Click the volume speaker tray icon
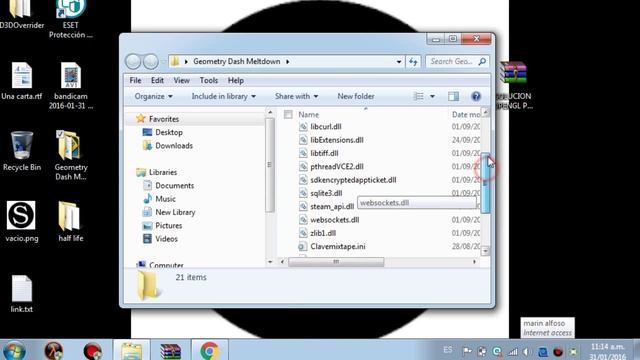 click(x=527, y=351)
